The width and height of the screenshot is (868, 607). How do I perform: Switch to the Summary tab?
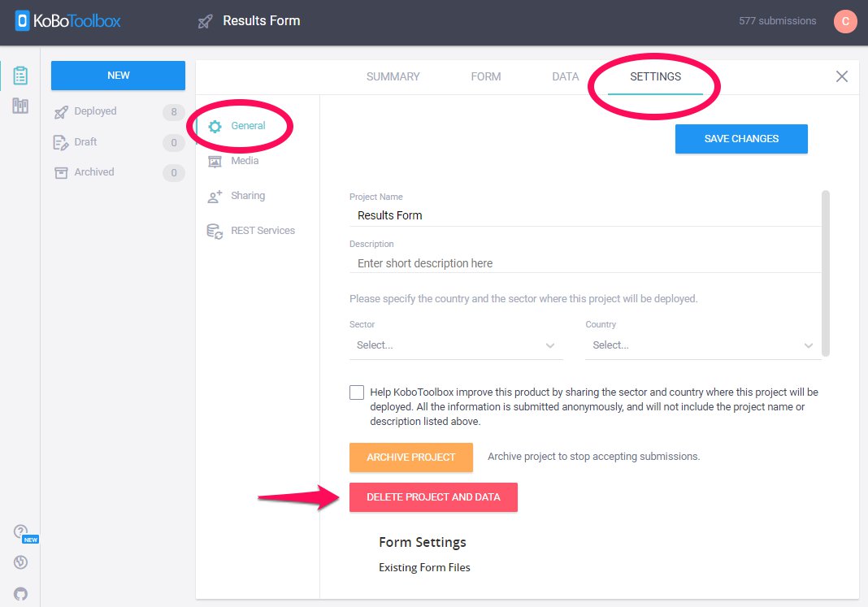pos(393,76)
